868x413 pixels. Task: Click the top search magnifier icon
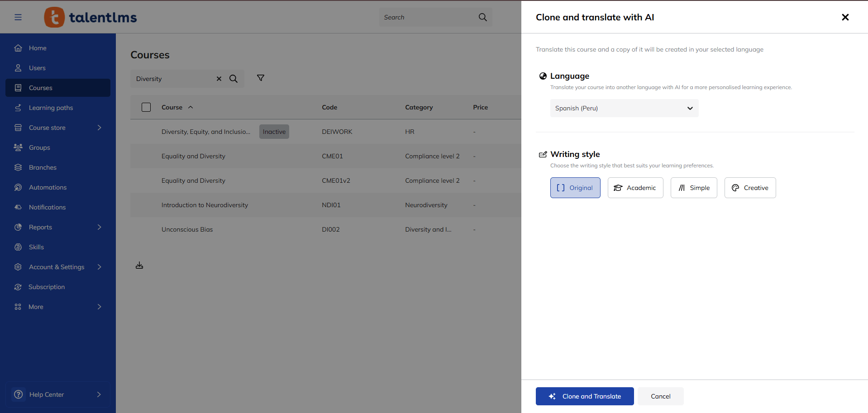pos(482,17)
